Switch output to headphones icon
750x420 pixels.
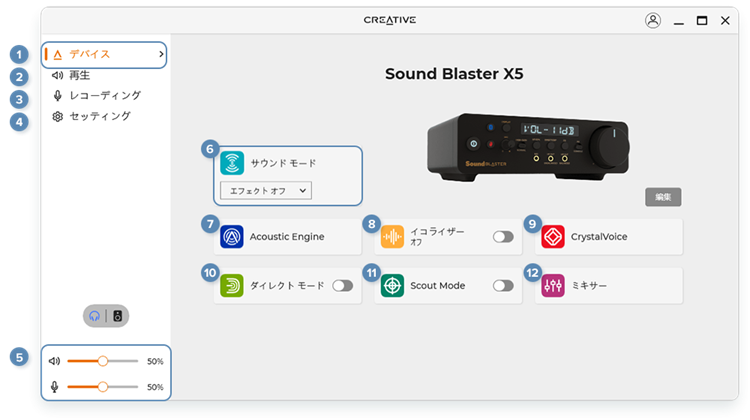point(95,316)
